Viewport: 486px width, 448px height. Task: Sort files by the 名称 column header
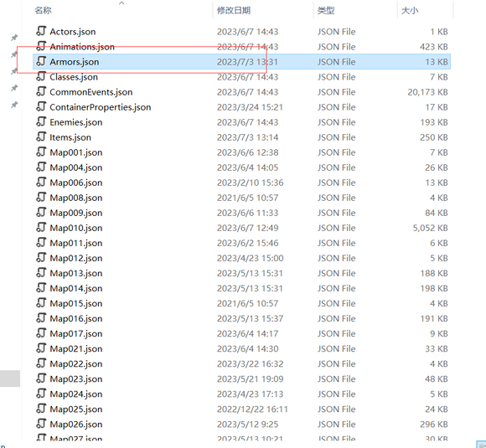click(x=43, y=11)
